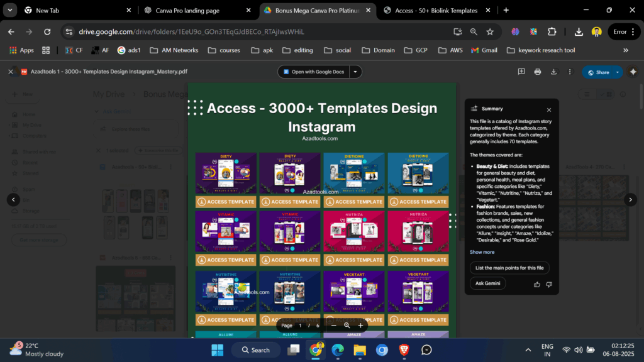Click Ask Gemini button in Summary panel
Image resolution: width=644 pixels, height=362 pixels.
point(487,283)
